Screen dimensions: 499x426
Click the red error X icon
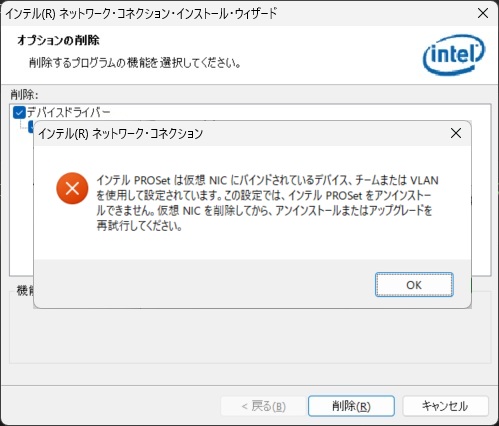[72, 188]
